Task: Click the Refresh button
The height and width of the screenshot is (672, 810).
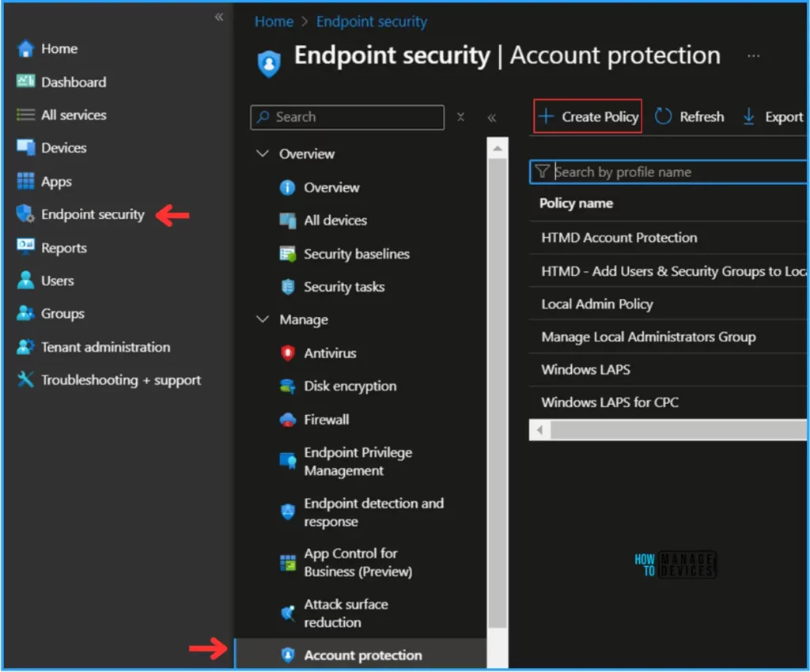Action: (689, 117)
